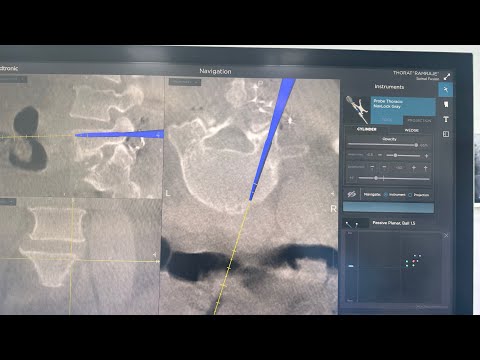Select the Cylinder tab

pos(366,129)
